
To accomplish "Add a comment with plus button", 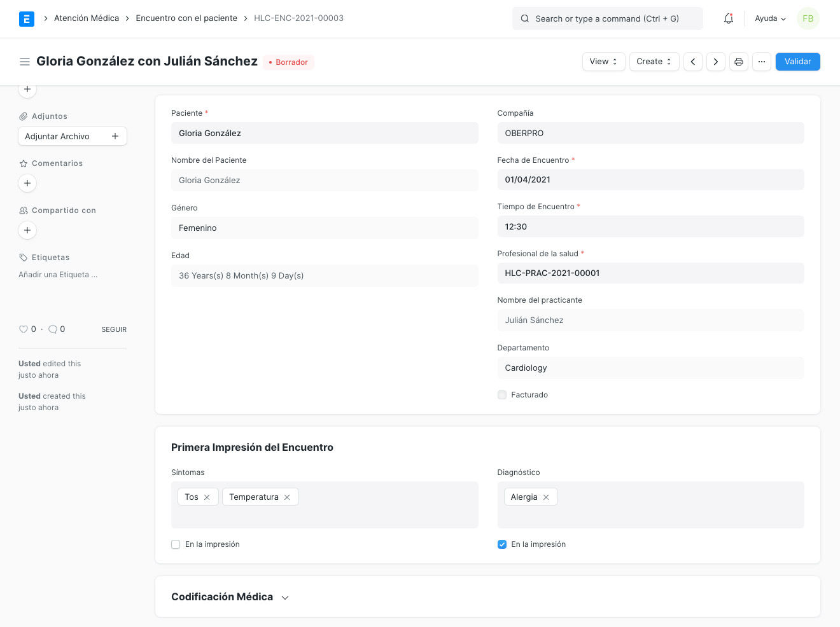I will 27,183.
